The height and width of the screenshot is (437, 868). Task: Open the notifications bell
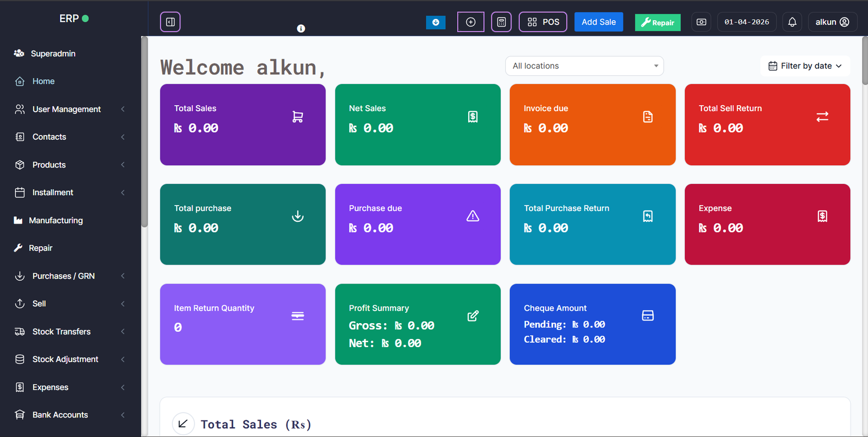point(792,22)
